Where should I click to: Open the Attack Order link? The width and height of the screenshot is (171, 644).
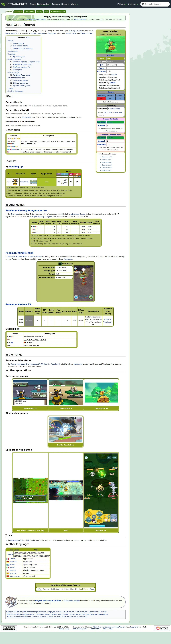[71, 33]
